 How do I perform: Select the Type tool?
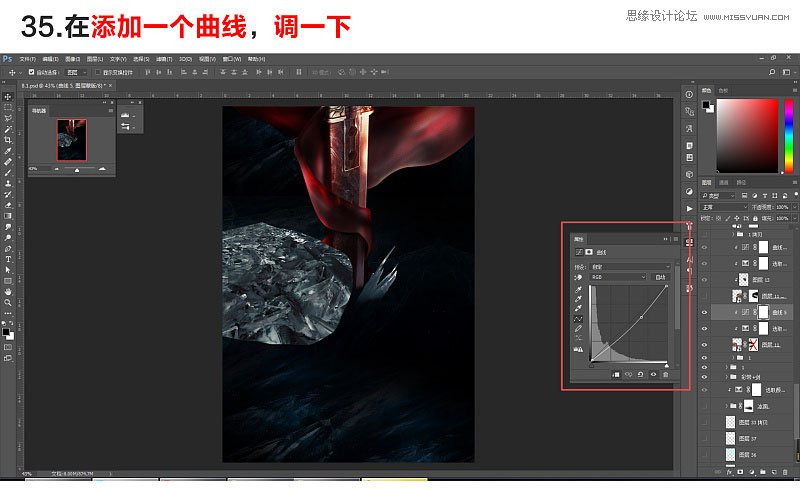click(x=8, y=259)
